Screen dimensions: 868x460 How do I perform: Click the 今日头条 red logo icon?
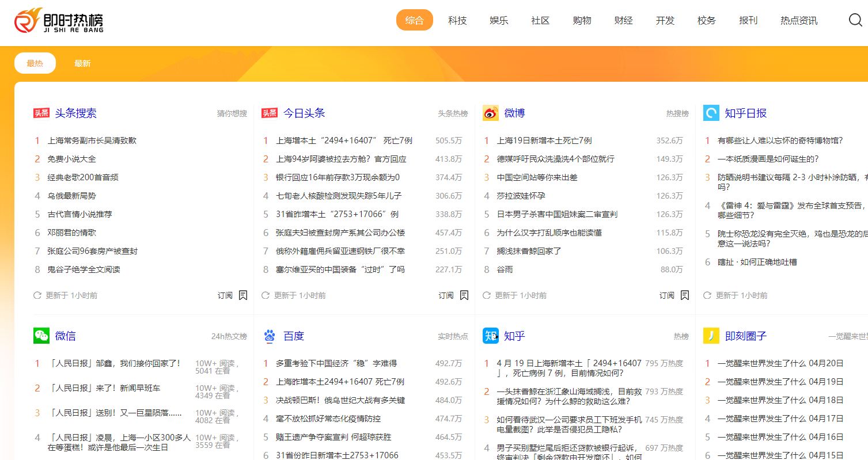point(270,113)
